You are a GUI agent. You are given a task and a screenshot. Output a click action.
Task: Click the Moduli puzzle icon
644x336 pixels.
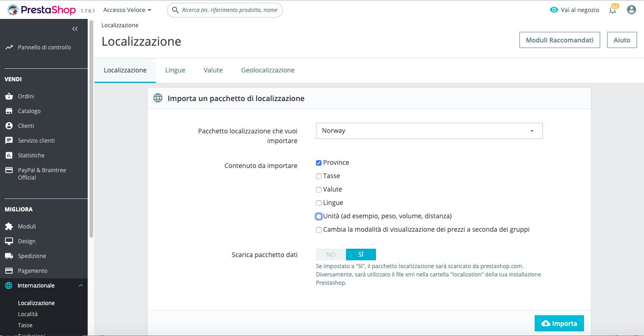(9, 227)
